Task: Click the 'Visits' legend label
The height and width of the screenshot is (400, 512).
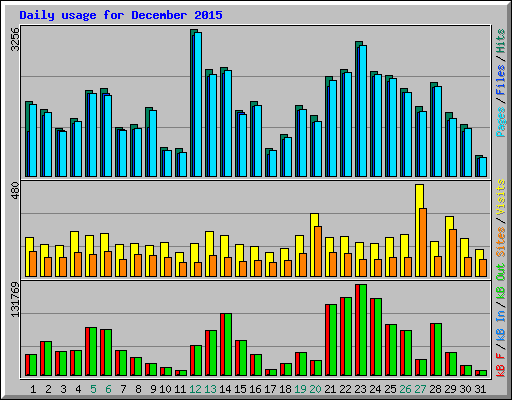Action: point(501,197)
